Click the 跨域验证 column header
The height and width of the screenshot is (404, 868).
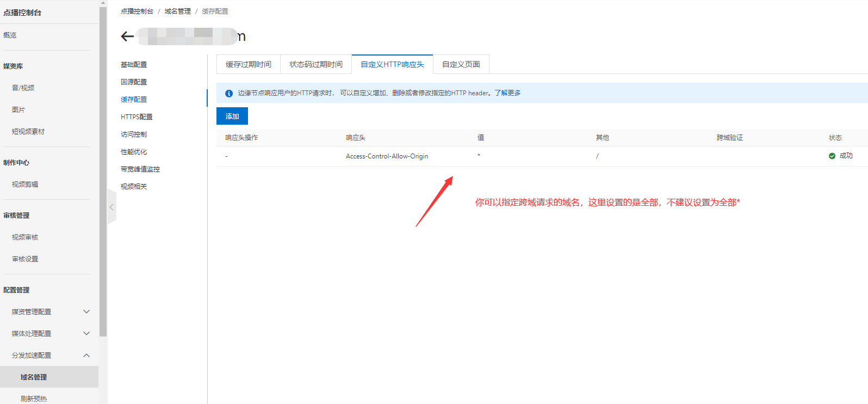[x=730, y=138]
